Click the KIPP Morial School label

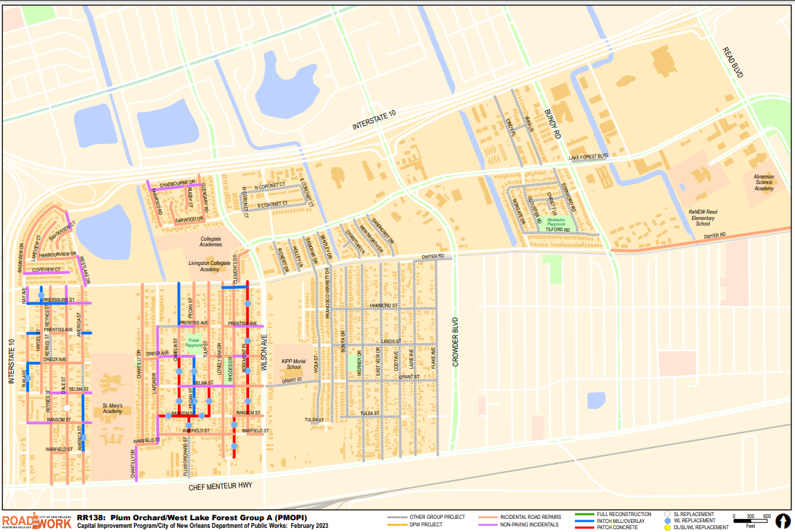click(293, 364)
